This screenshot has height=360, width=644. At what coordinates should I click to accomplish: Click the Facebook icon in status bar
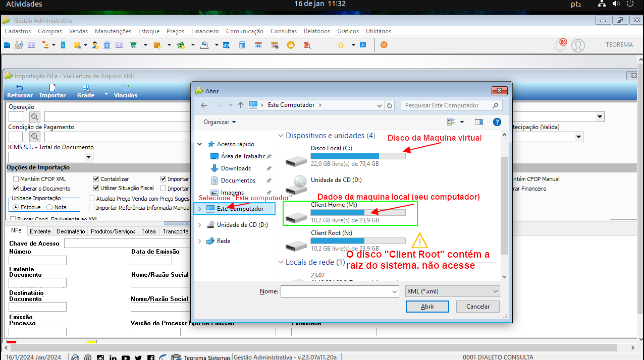(150, 358)
